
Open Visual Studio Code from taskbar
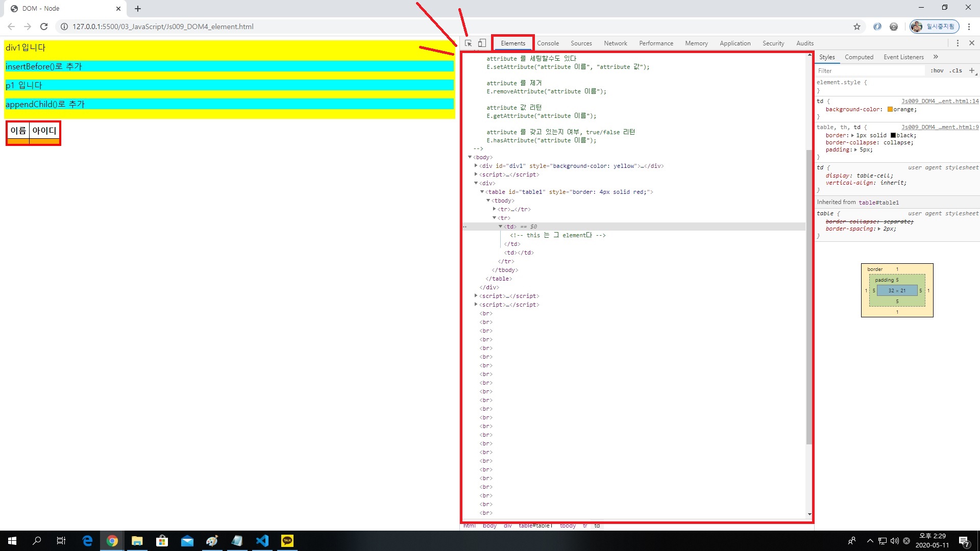262,541
